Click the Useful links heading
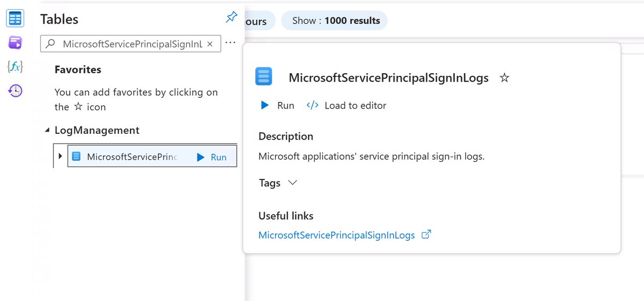This screenshot has width=644, height=301. click(286, 216)
